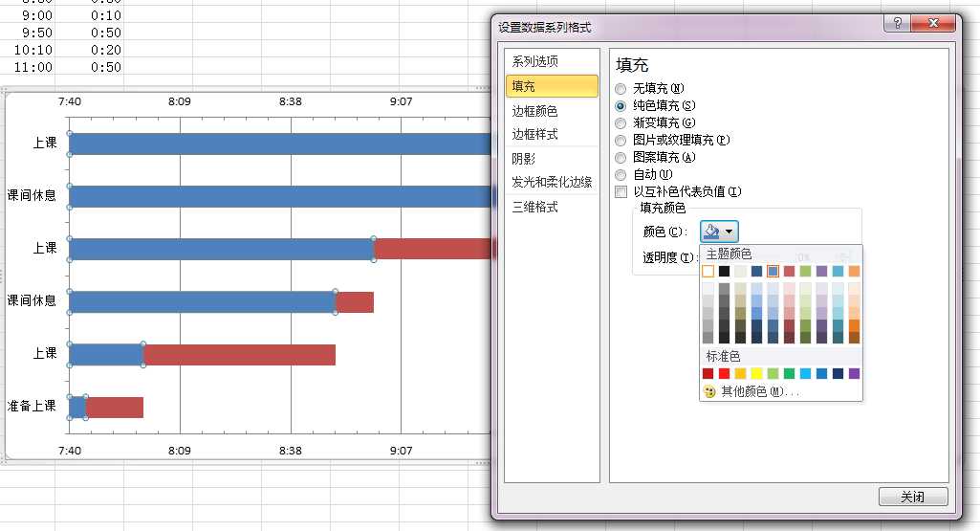Choose orange in theme colors top row

pyautogui.click(x=855, y=271)
